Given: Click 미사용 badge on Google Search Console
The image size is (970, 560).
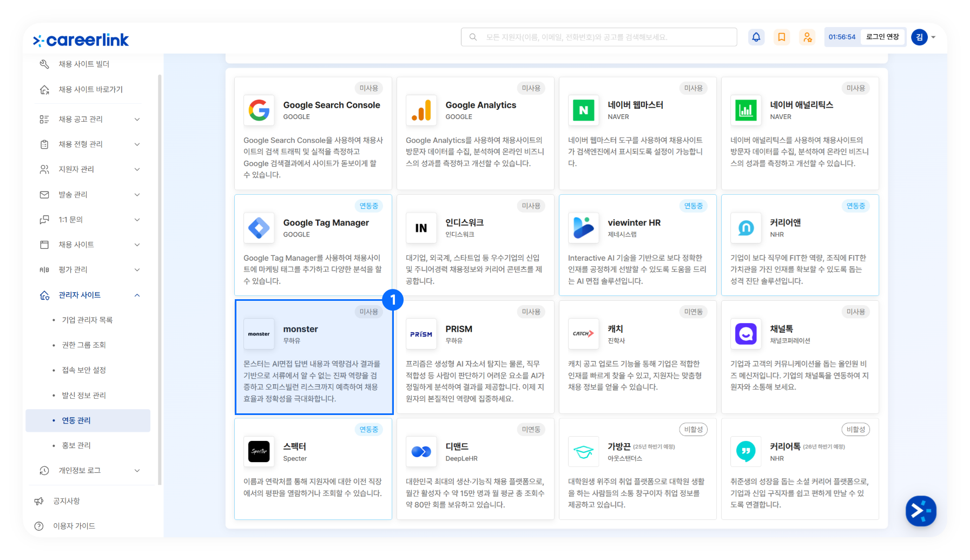Looking at the screenshot, I should pyautogui.click(x=369, y=88).
